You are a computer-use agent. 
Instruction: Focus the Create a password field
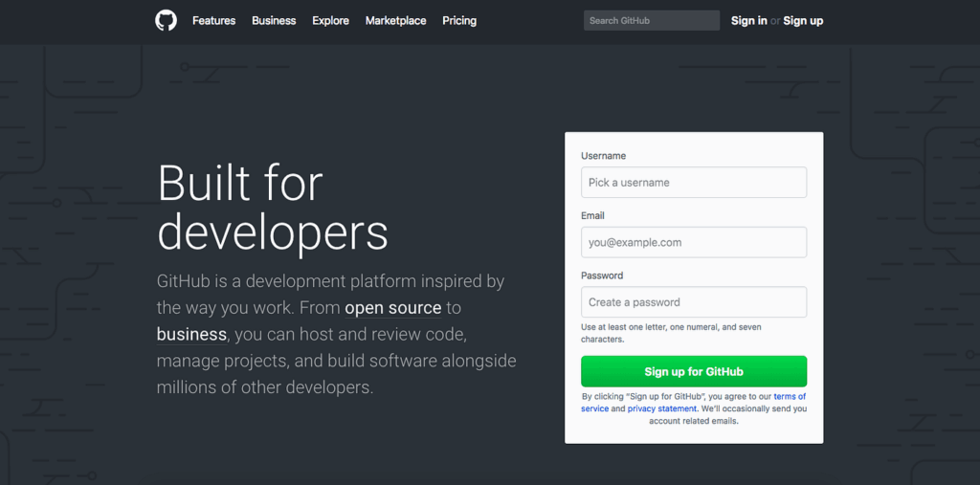694,302
